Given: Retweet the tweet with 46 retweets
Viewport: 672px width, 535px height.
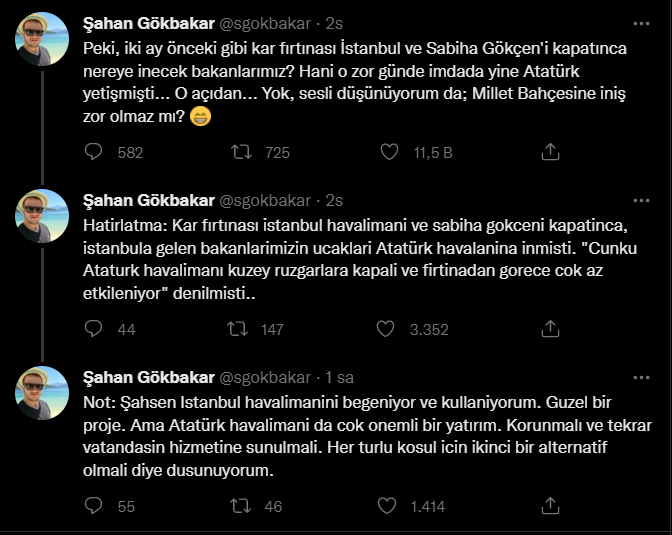Looking at the screenshot, I should pyautogui.click(x=241, y=507).
